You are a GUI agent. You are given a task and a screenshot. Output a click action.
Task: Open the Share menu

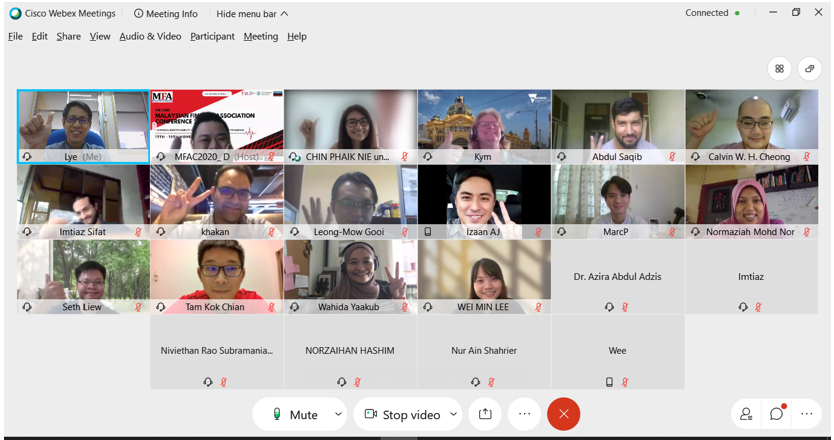tap(68, 36)
